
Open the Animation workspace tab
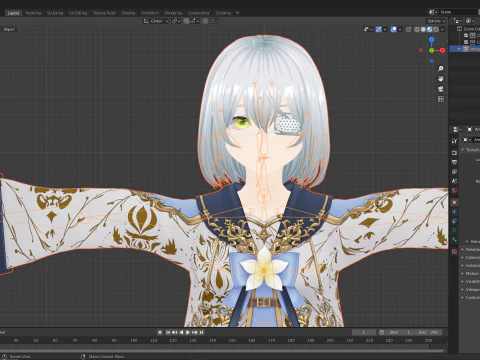pos(150,13)
